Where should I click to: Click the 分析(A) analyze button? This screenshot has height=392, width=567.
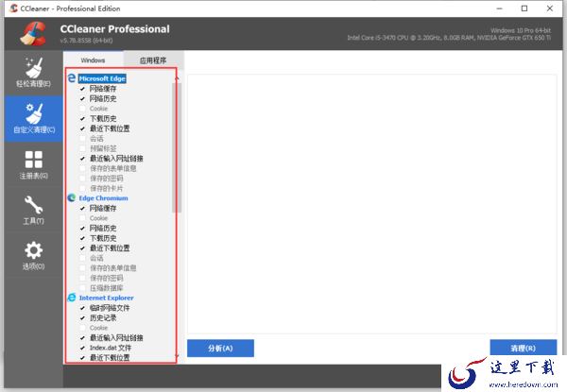coord(220,348)
